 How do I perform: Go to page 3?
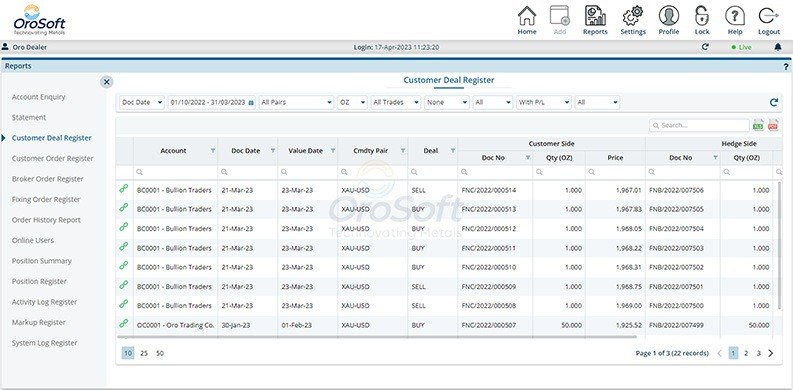coord(759,353)
